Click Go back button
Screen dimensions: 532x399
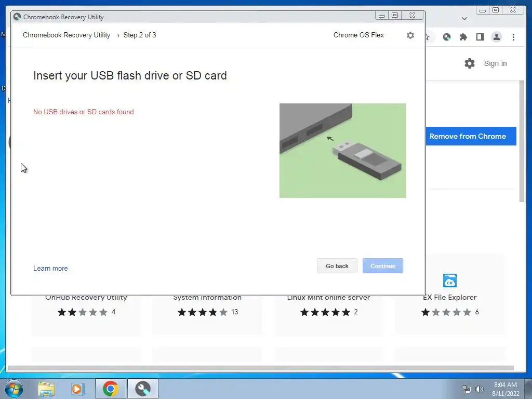click(337, 266)
